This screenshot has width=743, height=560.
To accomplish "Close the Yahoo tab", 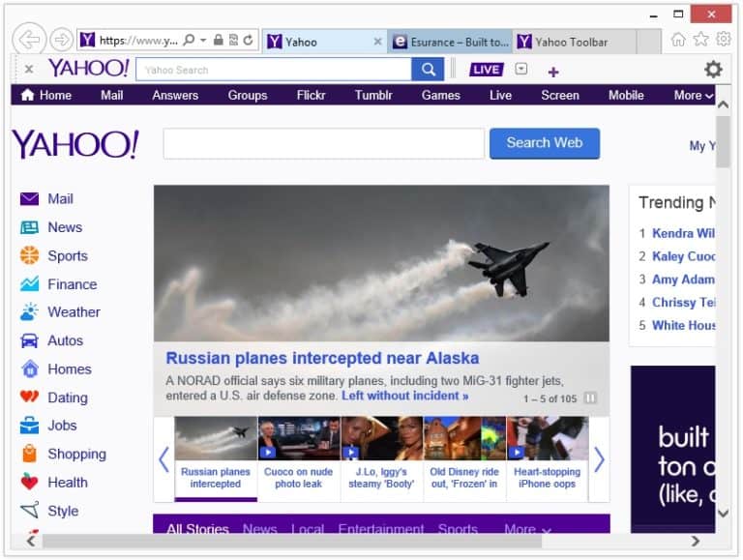I will point(377,42).
